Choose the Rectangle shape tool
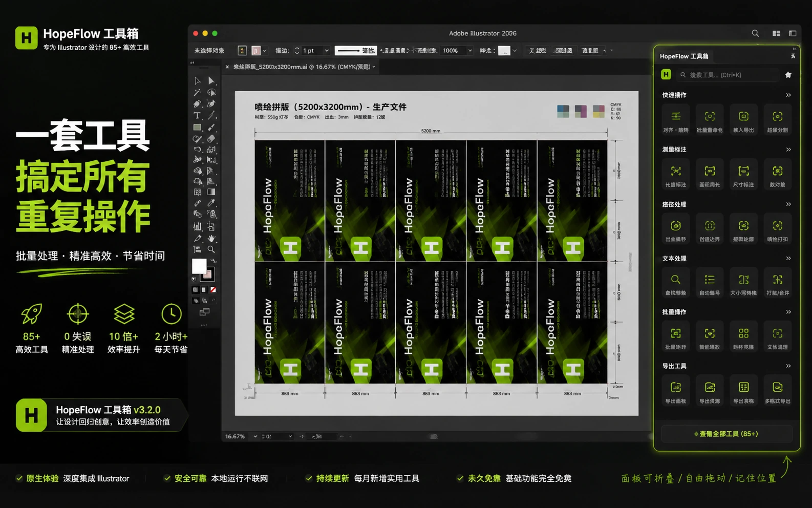Image resolution: width=812 pixels, height=508 pixels. (198, 127)
